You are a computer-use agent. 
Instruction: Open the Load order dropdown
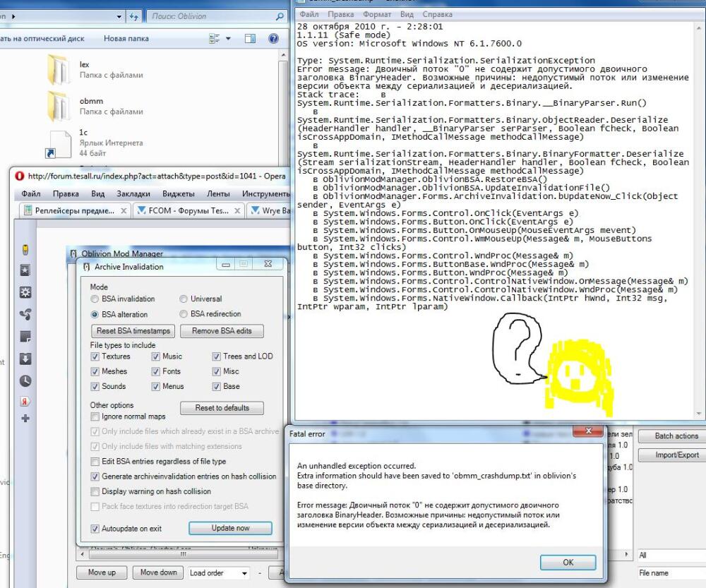coord(220,572)
